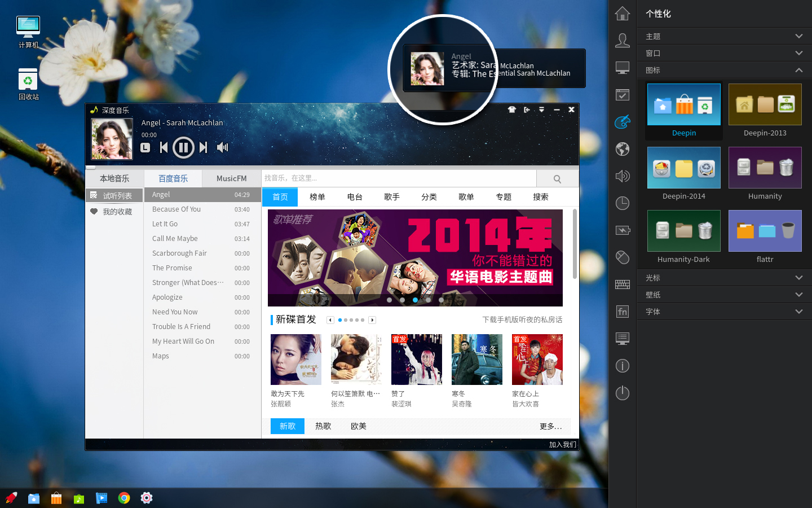
Task: Open Display settings monitor icon
Action: [623, 68]
